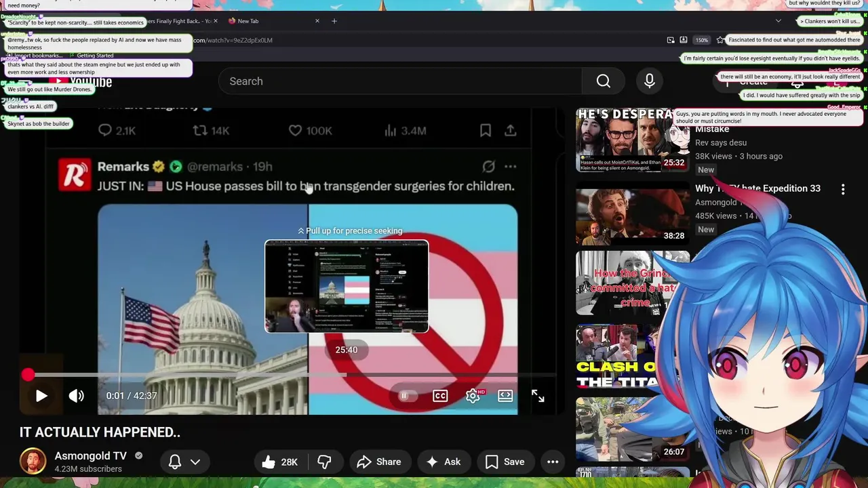
Task: Click the tweet's views icon (3.4M)
Action: coord(391,130)
